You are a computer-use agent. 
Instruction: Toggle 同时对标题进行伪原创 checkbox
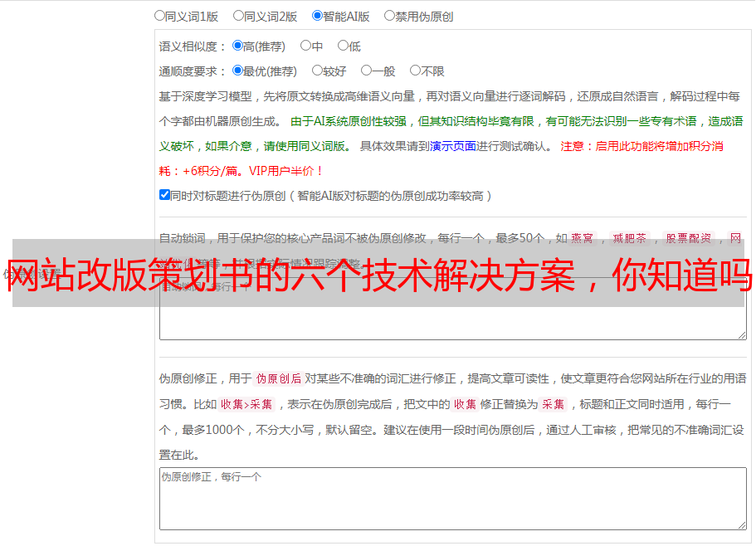tap(164, 195)
